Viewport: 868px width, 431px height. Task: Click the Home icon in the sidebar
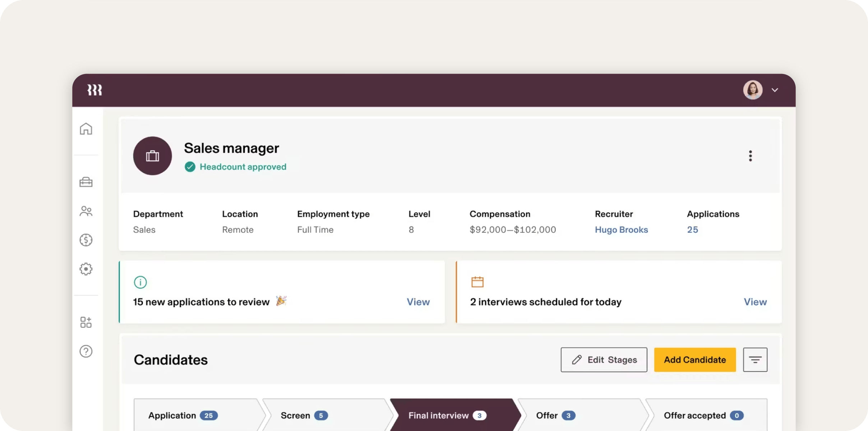pos(86,129)
